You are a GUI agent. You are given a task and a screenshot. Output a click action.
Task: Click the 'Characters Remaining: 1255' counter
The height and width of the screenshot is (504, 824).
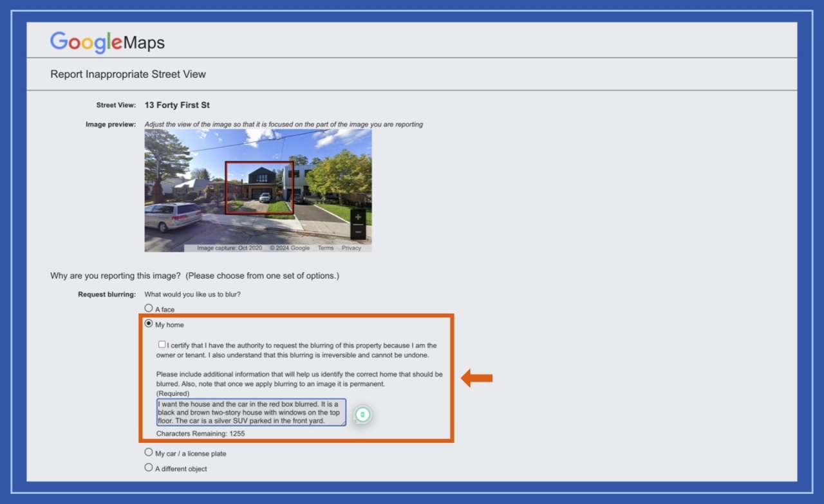tap(201, 433)
